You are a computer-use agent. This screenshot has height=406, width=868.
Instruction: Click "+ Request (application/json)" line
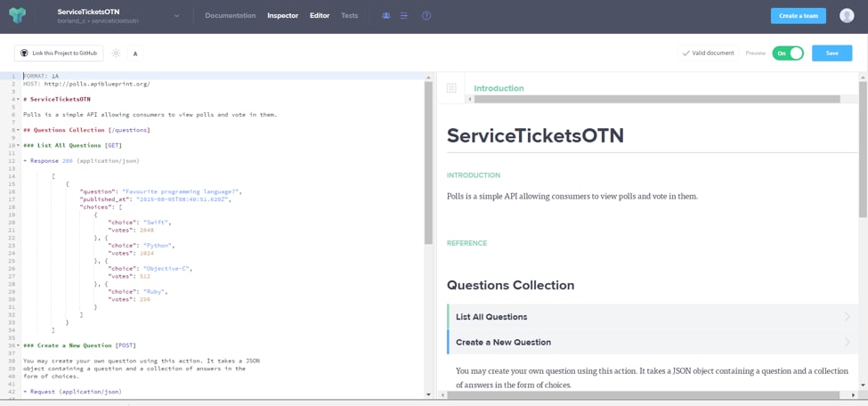[72, 392]
